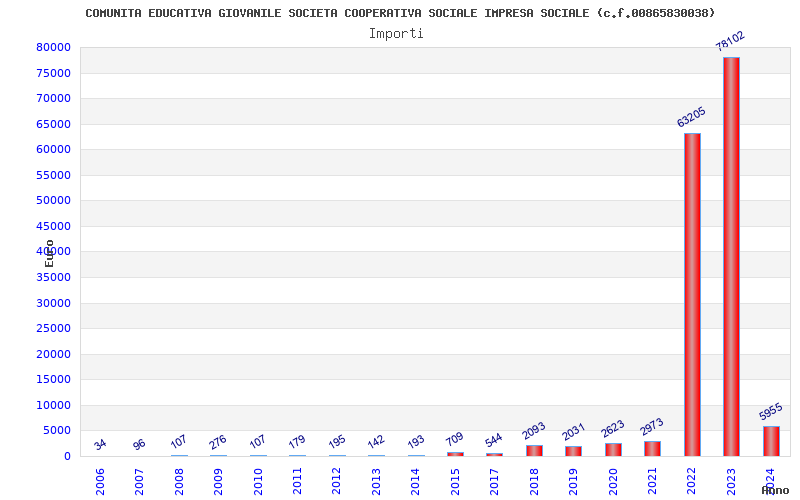Click the value label 96

tap(139, 444)
